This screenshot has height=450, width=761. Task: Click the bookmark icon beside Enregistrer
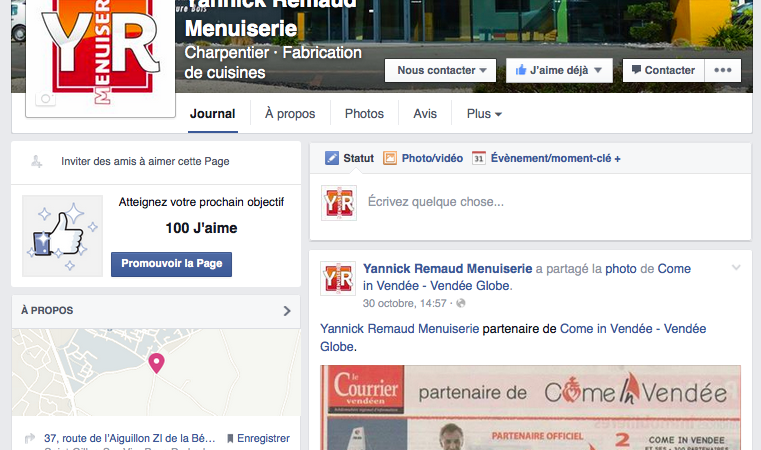230,438
